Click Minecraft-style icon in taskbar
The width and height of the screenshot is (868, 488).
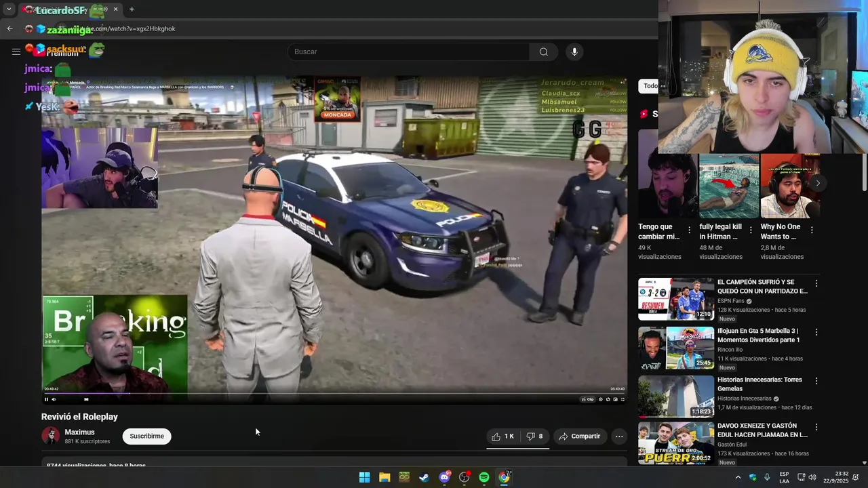(x=404, y=477)
